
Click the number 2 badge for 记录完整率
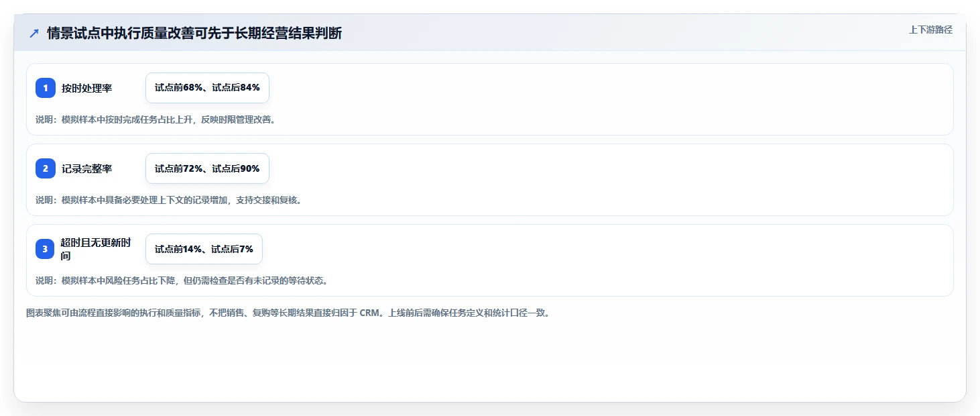[x=46, y=168]
